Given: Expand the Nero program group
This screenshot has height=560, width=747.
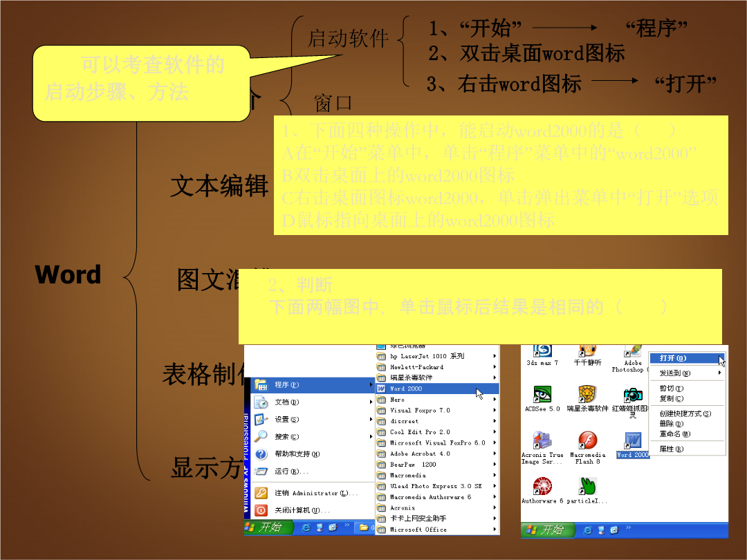Looking at the screenshot, I should (437, 400).
